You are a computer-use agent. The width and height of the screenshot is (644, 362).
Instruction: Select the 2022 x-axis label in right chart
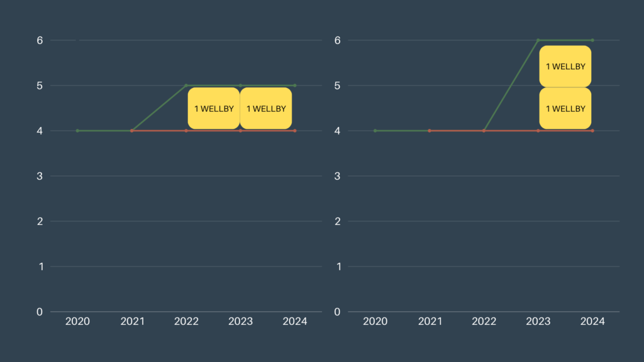tap(484, 321)
